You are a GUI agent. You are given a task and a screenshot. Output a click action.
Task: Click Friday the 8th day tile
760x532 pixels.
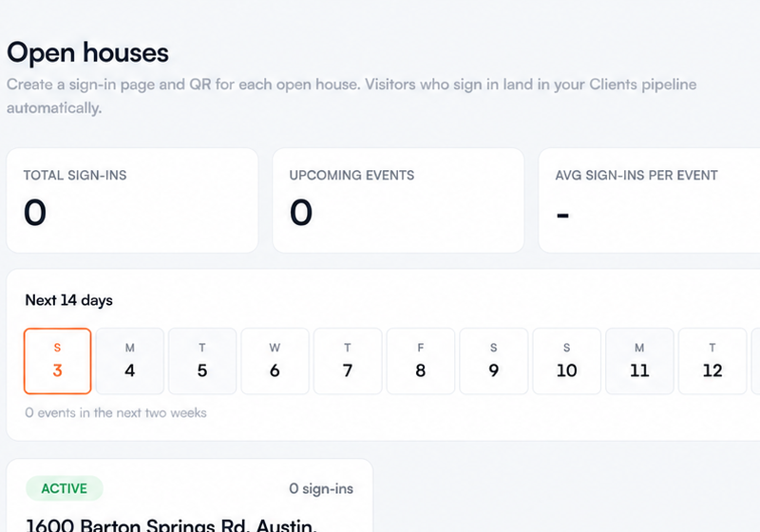coord(421,361)
